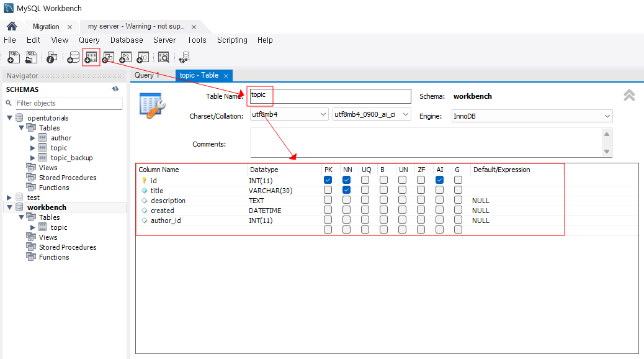Close the topic - Table tab
This screenshot has width=644, height=359.
point(226,76)
